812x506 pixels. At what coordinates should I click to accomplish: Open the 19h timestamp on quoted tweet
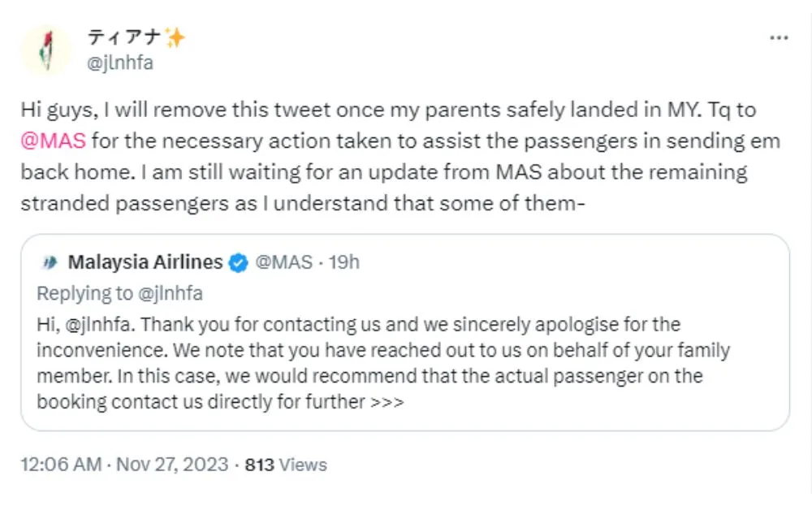tap(344, 262)
